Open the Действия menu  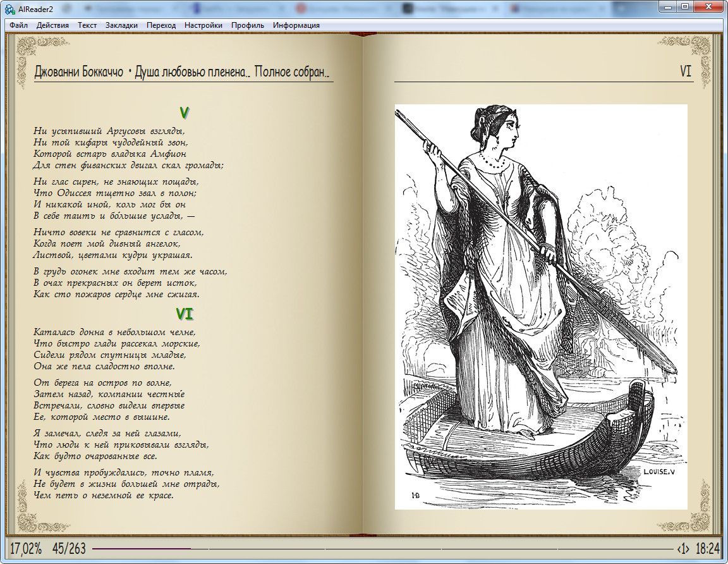52,25
